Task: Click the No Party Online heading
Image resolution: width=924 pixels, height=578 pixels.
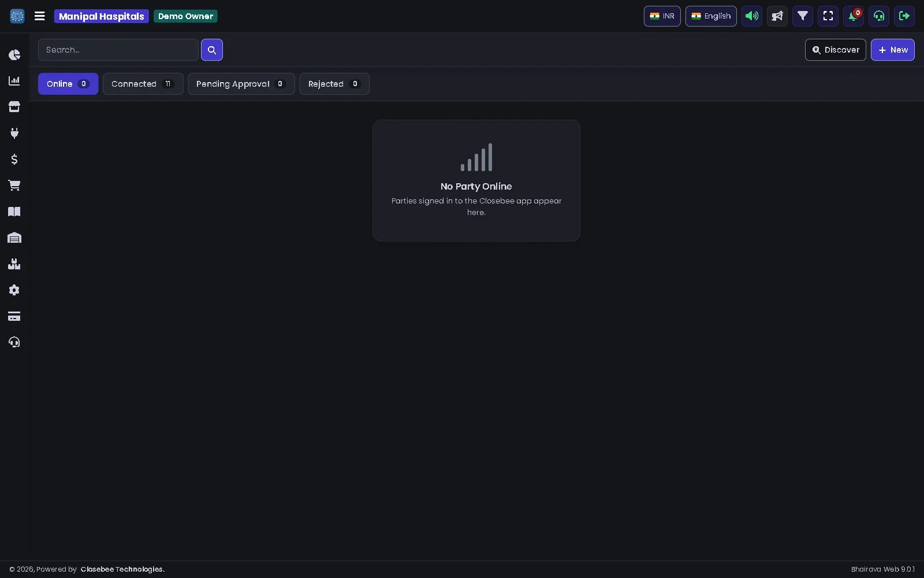Action: click(476, 186)
